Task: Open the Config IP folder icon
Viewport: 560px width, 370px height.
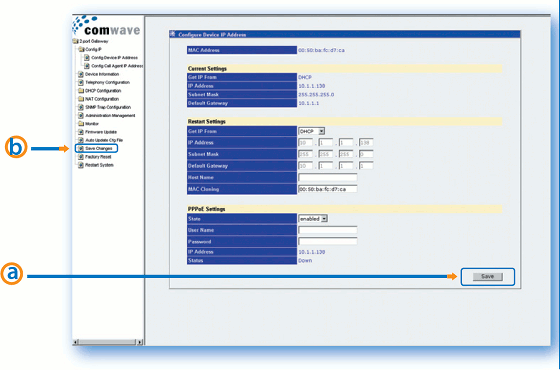Action: (81, 49)
